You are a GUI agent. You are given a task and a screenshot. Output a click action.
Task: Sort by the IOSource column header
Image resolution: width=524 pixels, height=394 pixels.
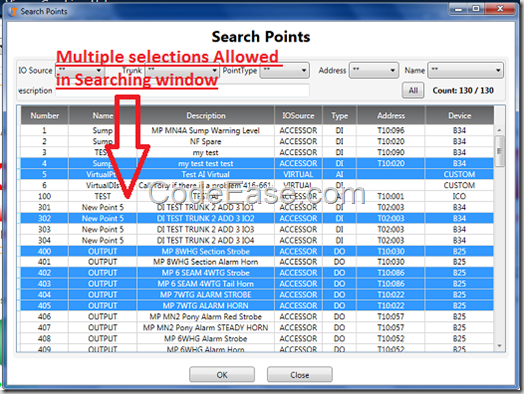click(298, 116)
